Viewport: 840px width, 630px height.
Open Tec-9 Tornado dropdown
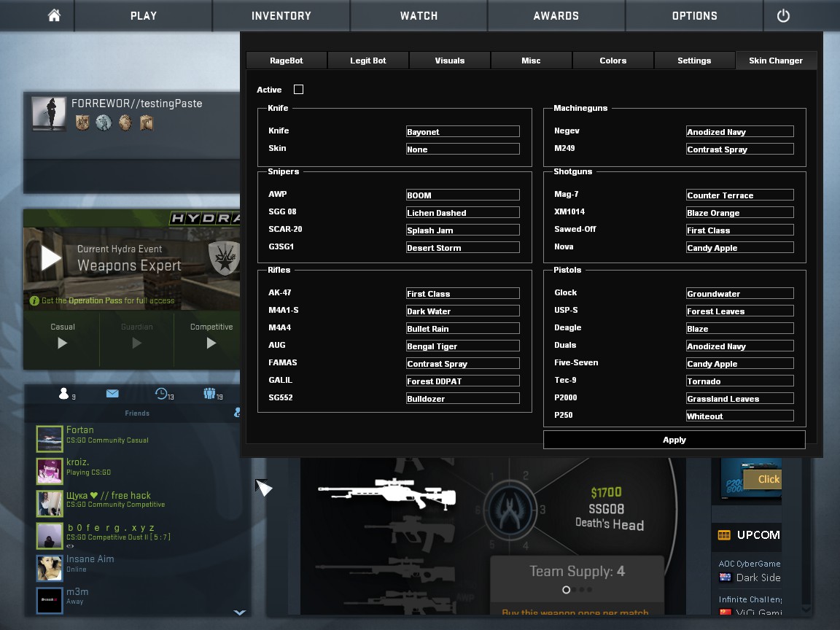(x=740, y=381)
